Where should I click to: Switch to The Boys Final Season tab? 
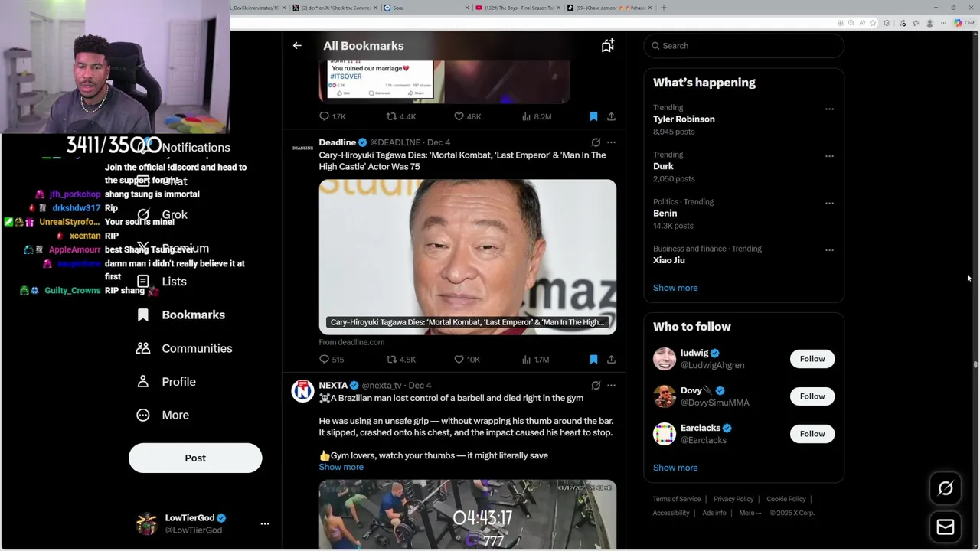pos(517,8)
